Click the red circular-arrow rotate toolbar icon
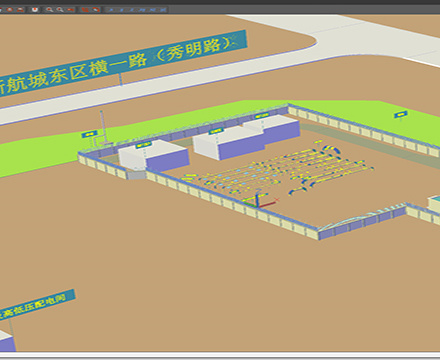The image size is (440, 360). click(96, 9)
